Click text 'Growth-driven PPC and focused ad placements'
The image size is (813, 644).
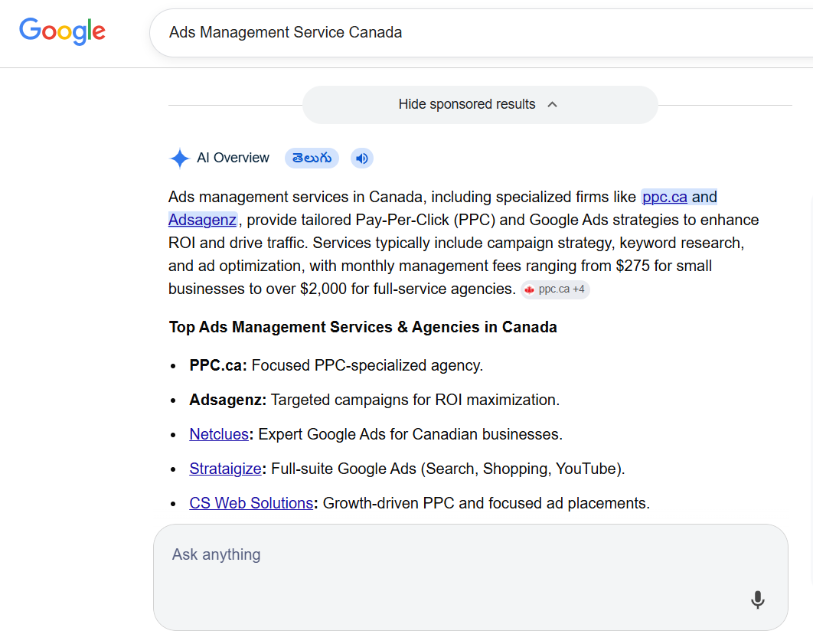(x=486, y=503)
